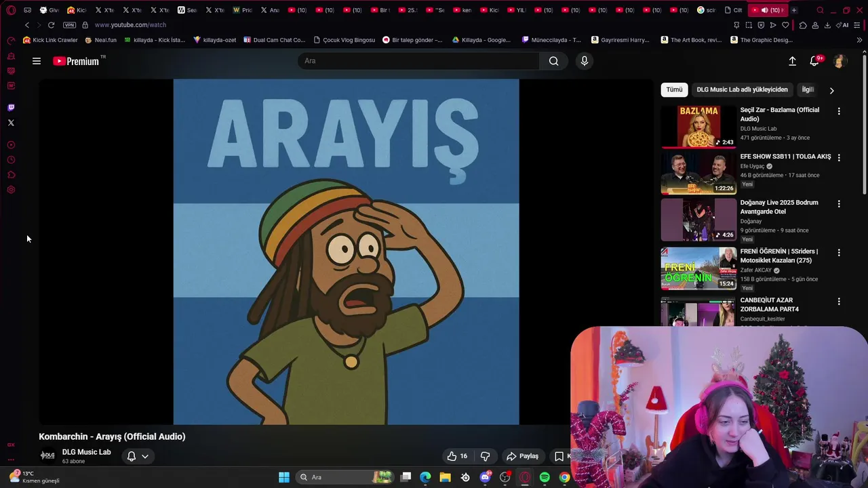Open FRENİ ÖĞRENİN motorcycle video thumbnail
This screenshot has width=868, height=488.
click(x=698, y=268)
